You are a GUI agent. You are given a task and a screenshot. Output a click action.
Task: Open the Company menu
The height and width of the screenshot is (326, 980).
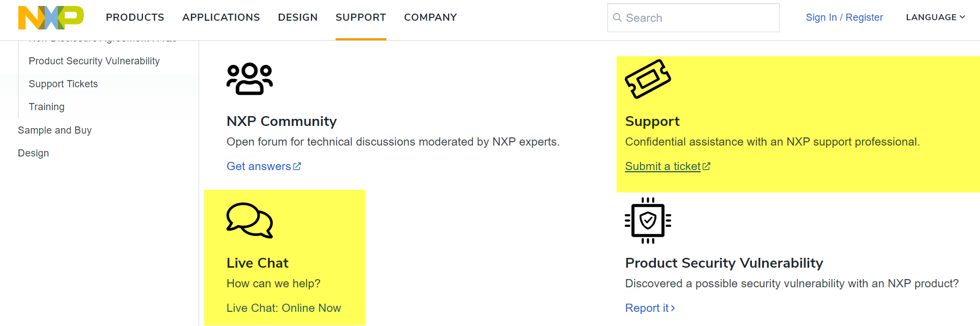tap(430, 17)
